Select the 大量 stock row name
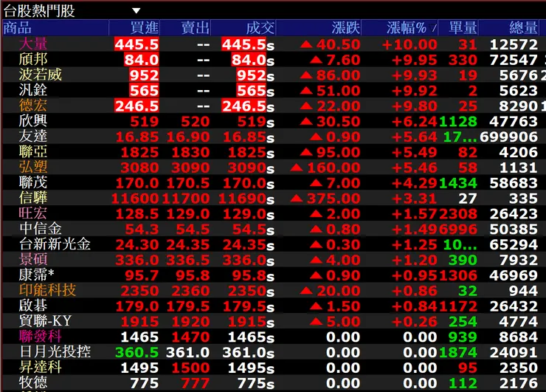Screen dimensions: 546x392 pyautogui.click(x=33, y=44)
